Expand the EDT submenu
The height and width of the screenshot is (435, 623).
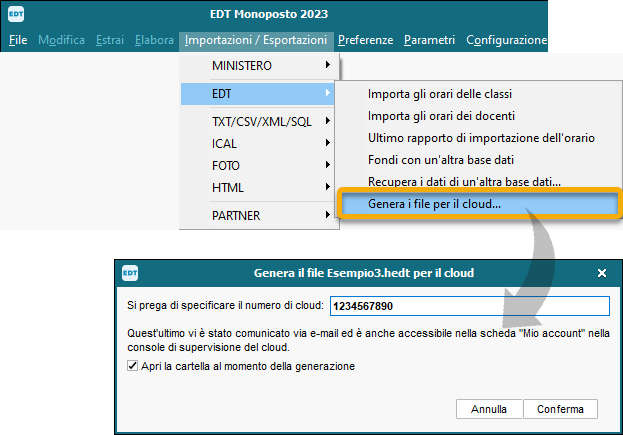point(257,94)
